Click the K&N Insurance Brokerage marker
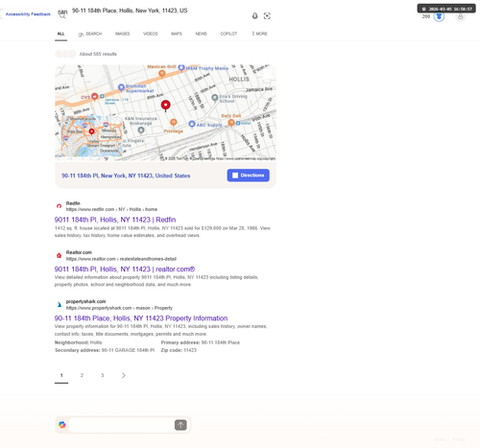This screenshot has width=480, height=448. click(x=141, y=130)
